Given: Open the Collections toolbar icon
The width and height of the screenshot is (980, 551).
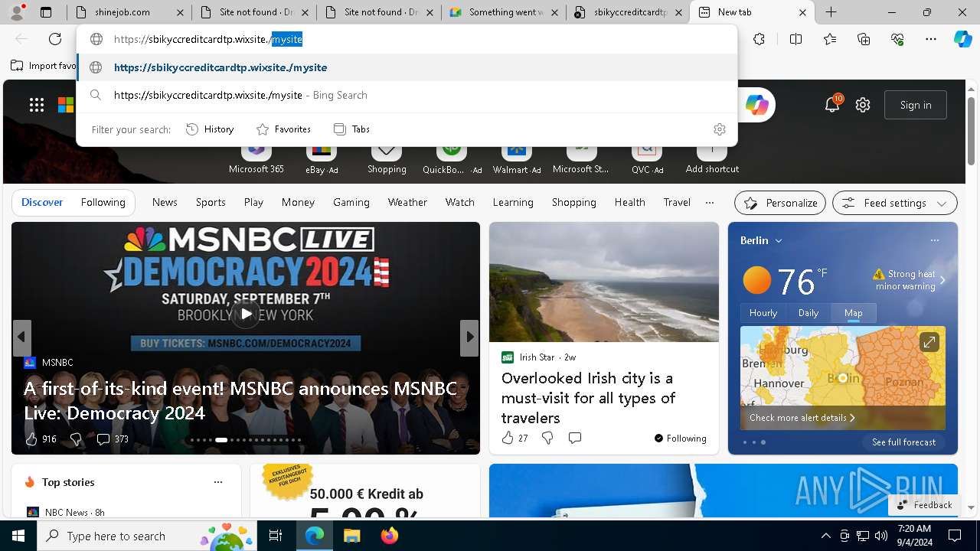Looking at the screenshot, I should (864, 39).
